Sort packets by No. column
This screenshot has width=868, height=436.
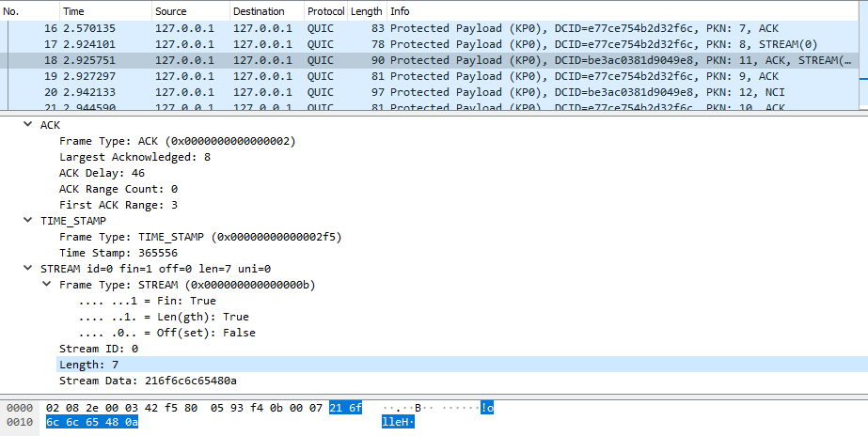[x=30, y=11]
